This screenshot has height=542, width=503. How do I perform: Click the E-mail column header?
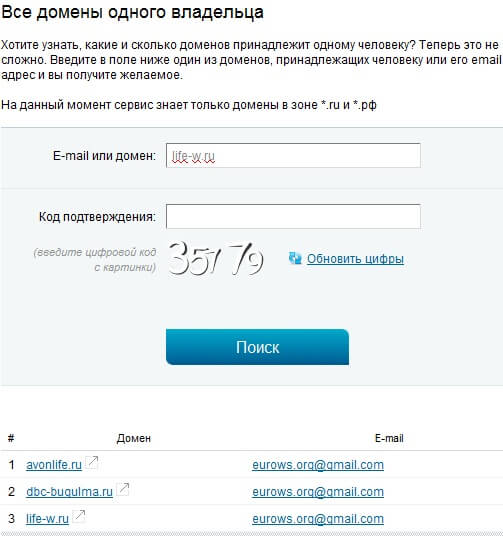coord(389,438)
